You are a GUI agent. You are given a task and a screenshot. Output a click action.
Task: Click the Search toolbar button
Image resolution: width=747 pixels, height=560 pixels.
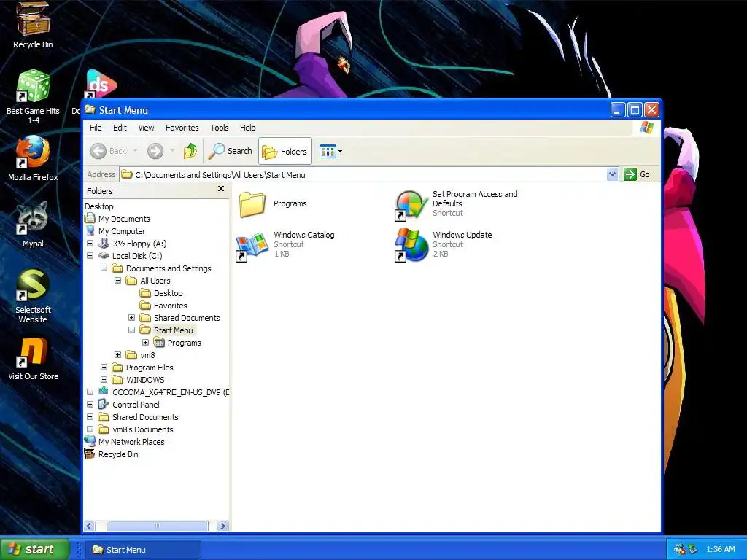230,151
